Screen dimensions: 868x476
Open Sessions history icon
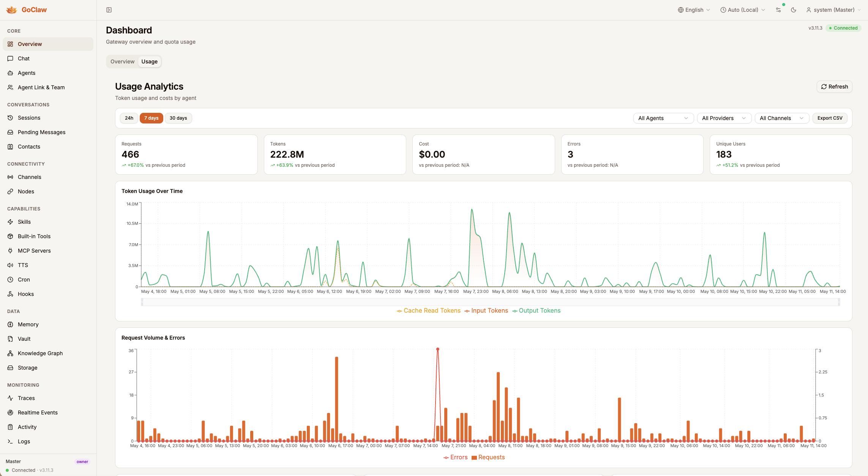[x=10, y=118]
